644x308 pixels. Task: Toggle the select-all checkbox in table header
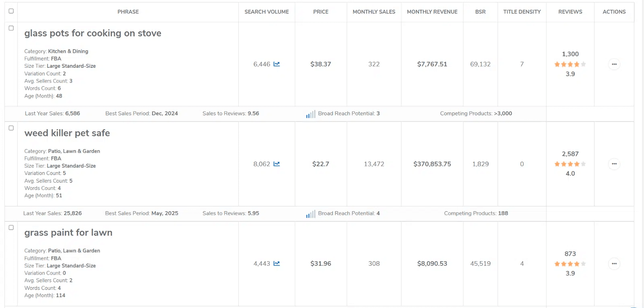coord(11,11)
